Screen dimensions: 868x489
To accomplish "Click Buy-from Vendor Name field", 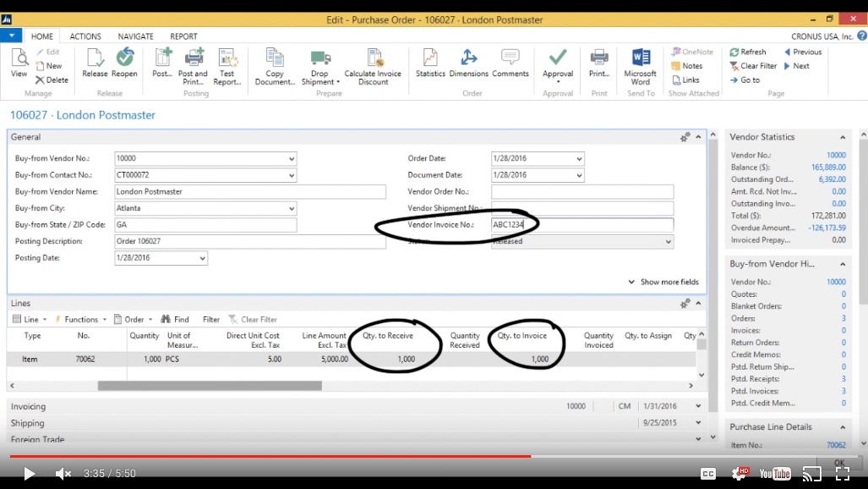I will pyautogui.click(x=250, y=192).
